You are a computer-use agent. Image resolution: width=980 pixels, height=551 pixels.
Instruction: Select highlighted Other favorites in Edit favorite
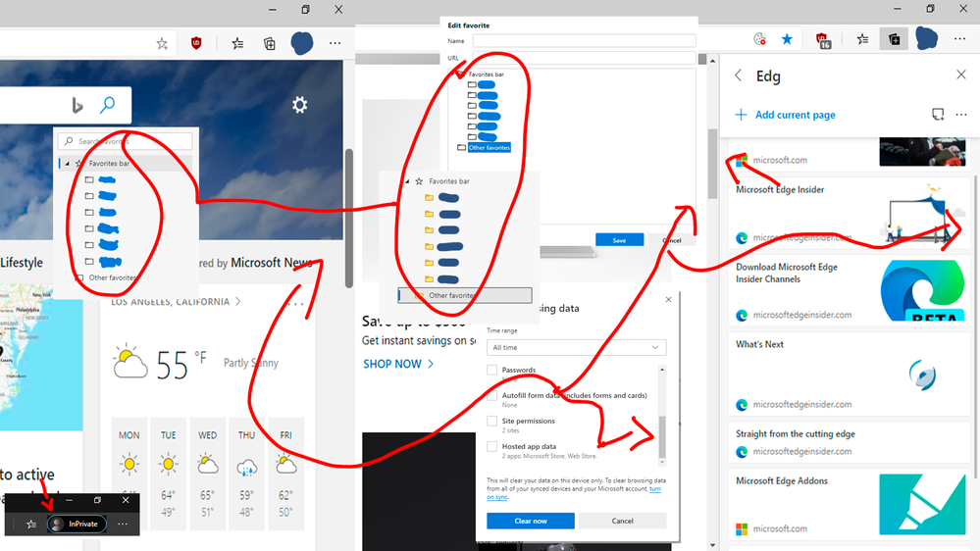pos(490,147)
